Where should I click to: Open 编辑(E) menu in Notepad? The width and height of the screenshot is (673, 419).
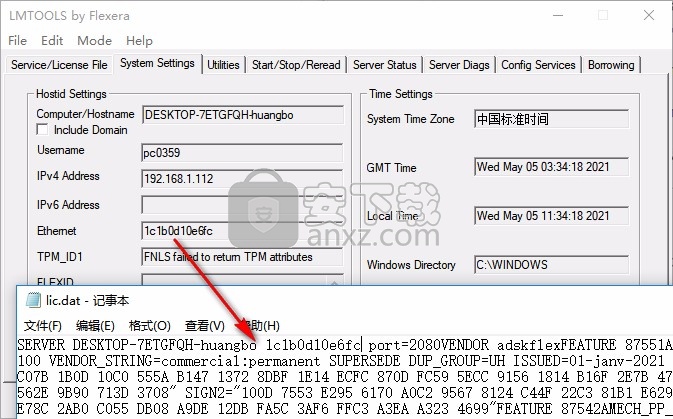(95, 326)
